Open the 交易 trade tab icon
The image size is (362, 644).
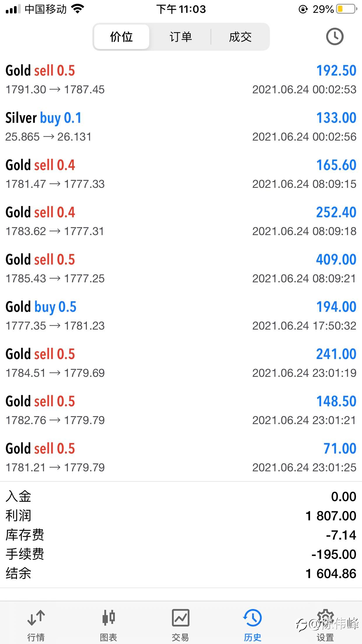click(x=180, y=617)
